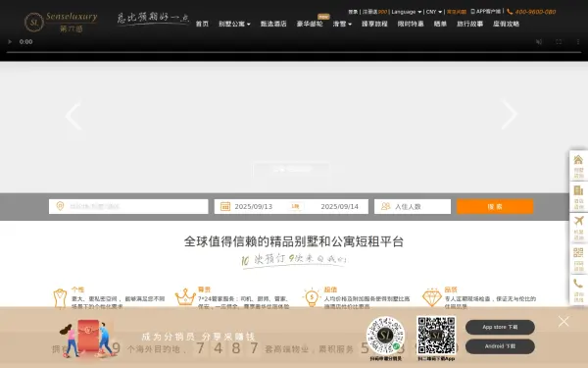Image resolution: width=588 pixels, height=368 pixels.
Task: Open the 限时特惠 menu item
Action: pyautogui.click(x=411, y=24)
